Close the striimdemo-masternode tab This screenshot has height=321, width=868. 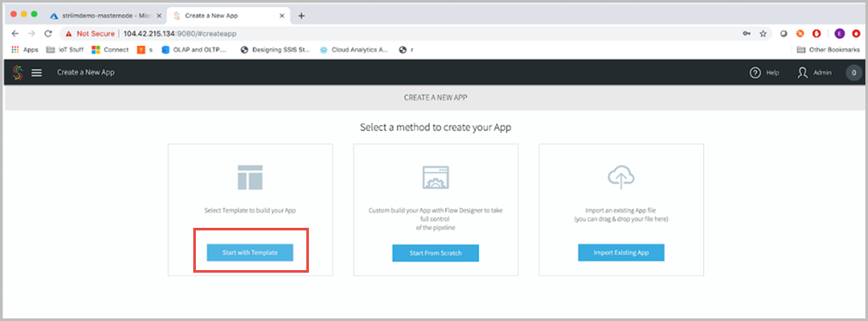(159, 16)
